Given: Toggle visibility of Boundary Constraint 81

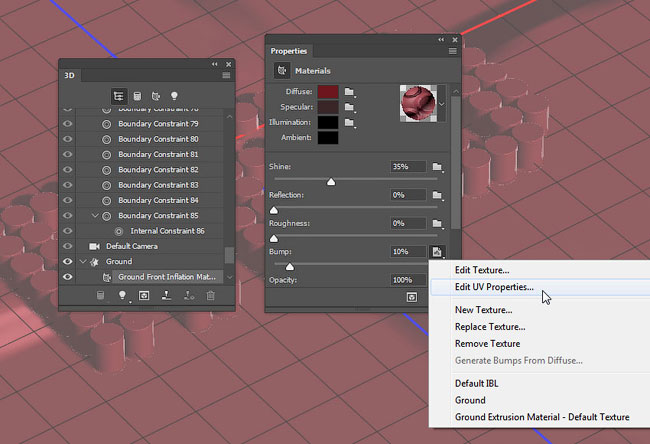Looking at the screenshot, I should (68, 154).
